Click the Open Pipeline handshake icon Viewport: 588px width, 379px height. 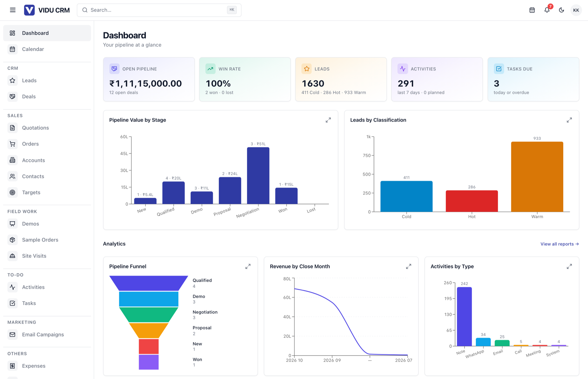(114, 69)
